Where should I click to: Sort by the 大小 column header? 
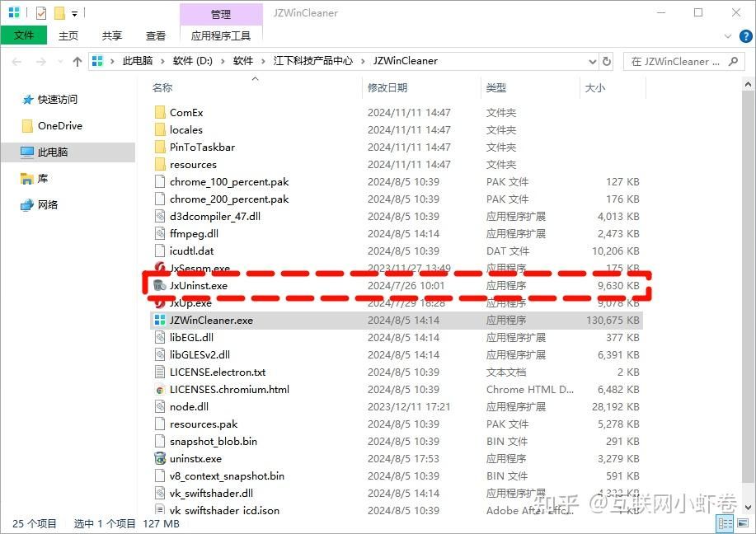point(595,87)
